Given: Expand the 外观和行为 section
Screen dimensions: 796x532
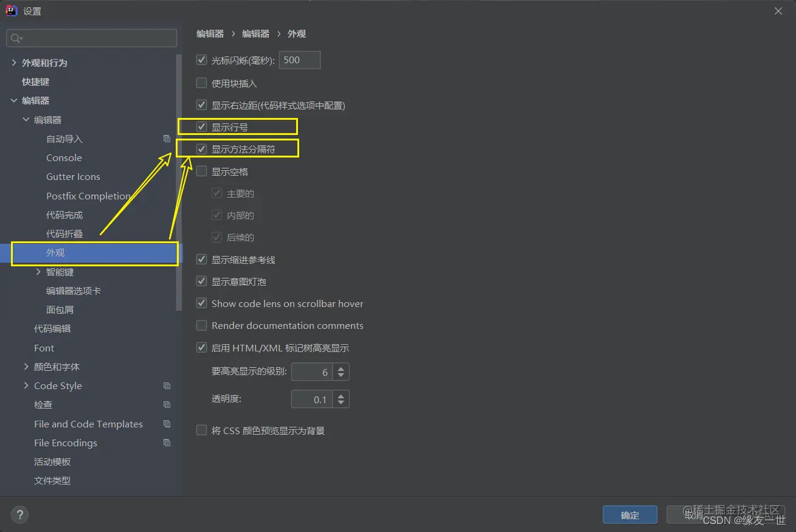Looking at the screenshot, I should tap(13, 63).
